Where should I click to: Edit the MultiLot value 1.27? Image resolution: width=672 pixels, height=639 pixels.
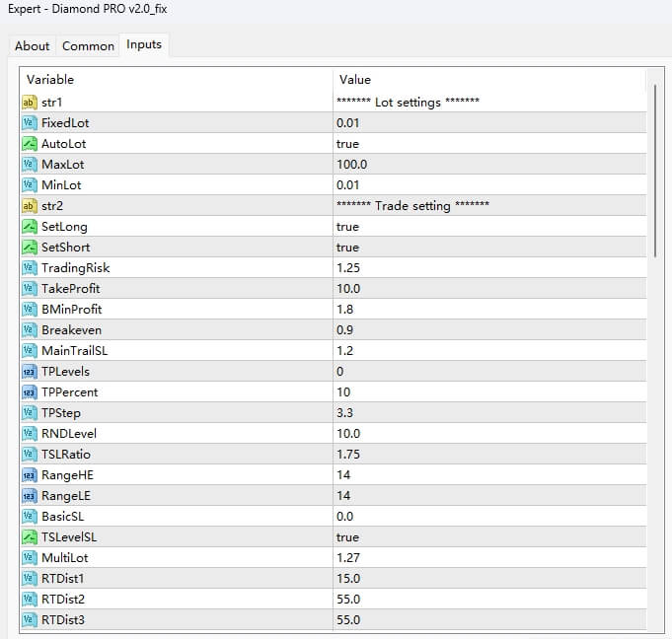(348, 557)
